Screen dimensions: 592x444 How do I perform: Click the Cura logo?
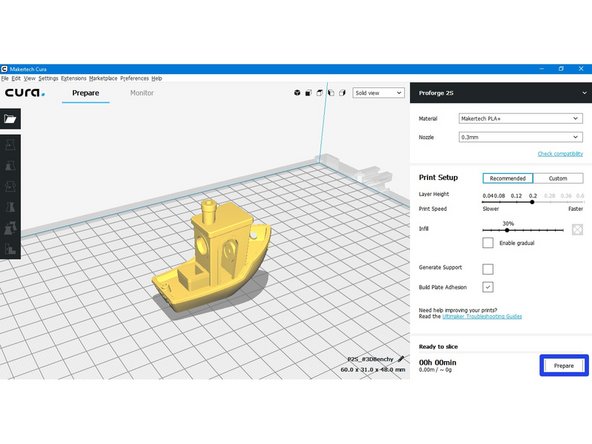coord(25,92)
